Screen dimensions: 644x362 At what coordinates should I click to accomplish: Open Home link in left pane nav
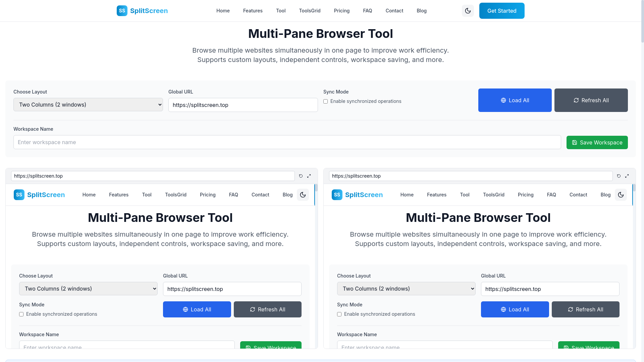(x=89, y=195)
